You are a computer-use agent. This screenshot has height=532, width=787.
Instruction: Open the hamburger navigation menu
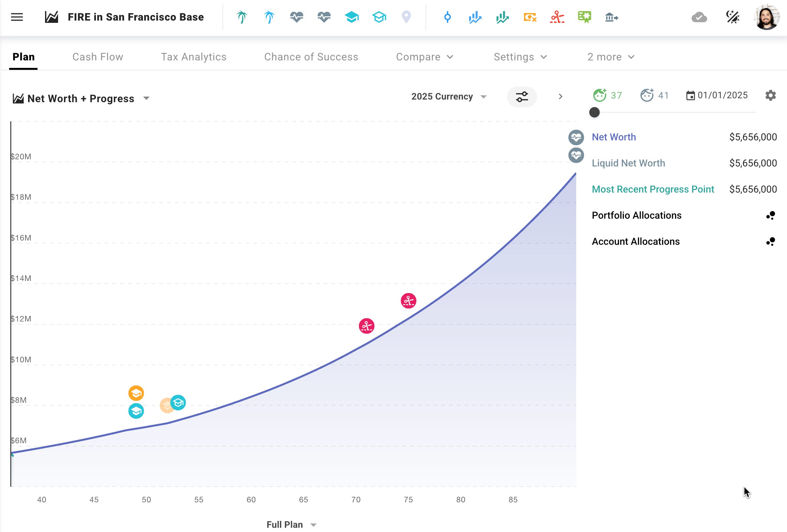click(x=17, y=17)
